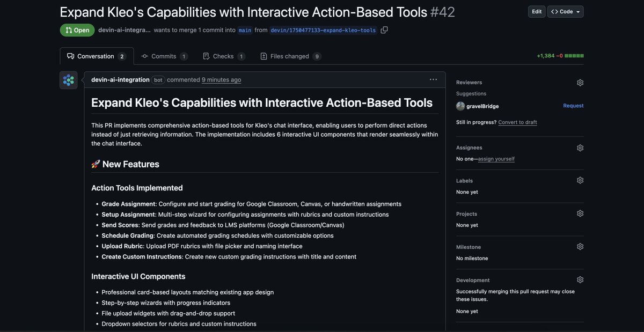Click the 'No milestone' text

coord(472,259)
